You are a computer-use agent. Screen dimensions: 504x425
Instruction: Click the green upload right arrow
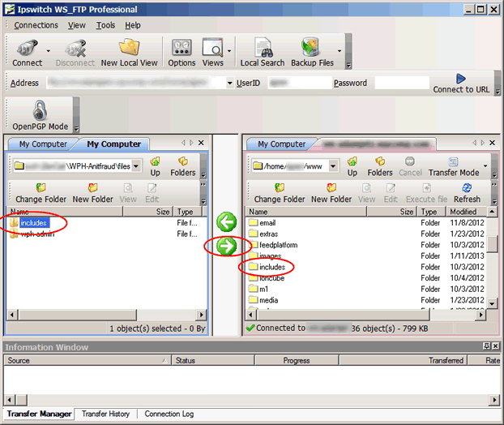click(227, 246)
